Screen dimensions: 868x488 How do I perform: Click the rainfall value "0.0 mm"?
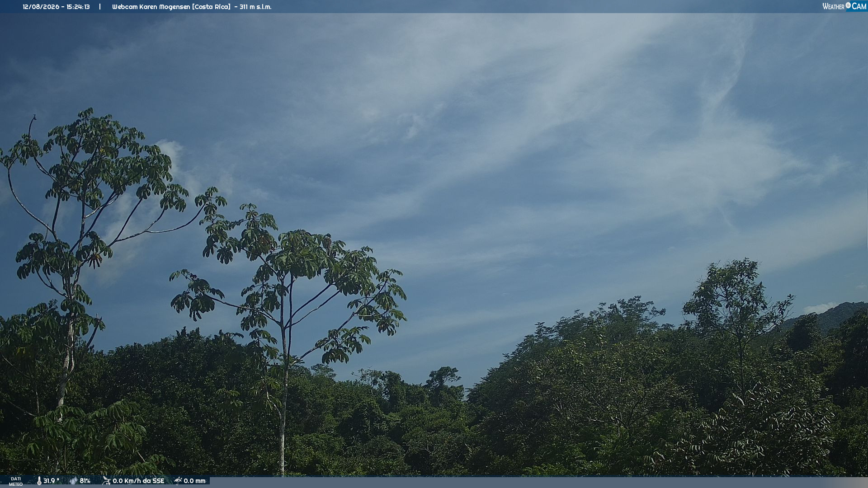[x=194, y=481]
